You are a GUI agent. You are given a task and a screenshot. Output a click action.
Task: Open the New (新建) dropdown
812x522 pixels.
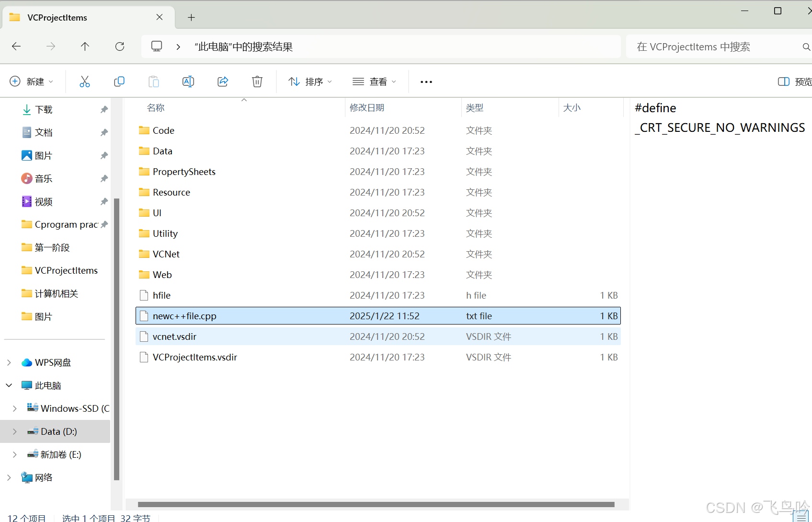(31, 81)
